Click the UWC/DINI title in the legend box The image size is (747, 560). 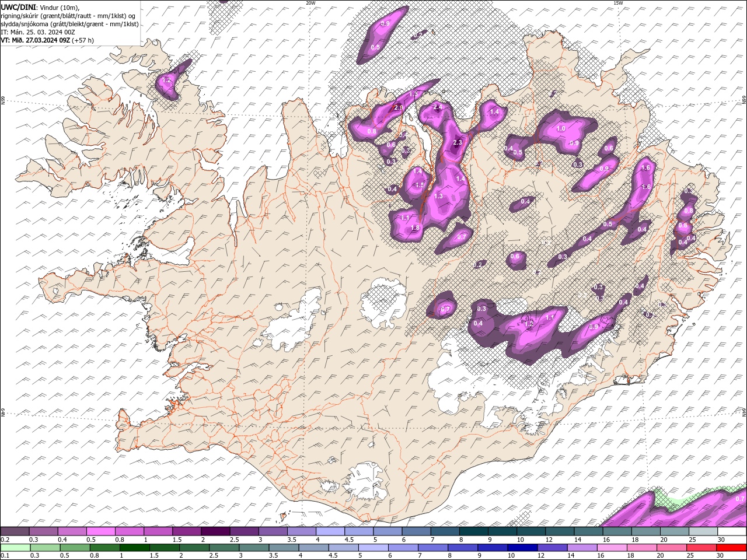click(x=18, y=7)
